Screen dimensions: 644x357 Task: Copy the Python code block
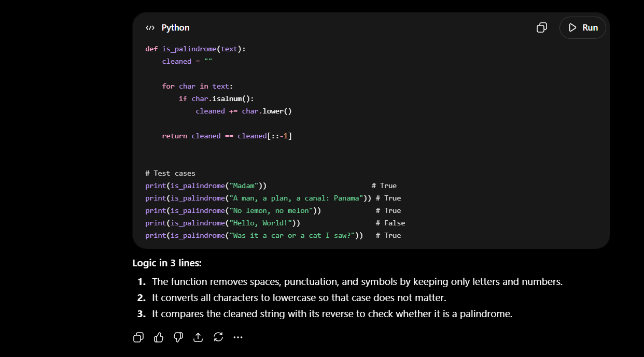pos(541,27)
